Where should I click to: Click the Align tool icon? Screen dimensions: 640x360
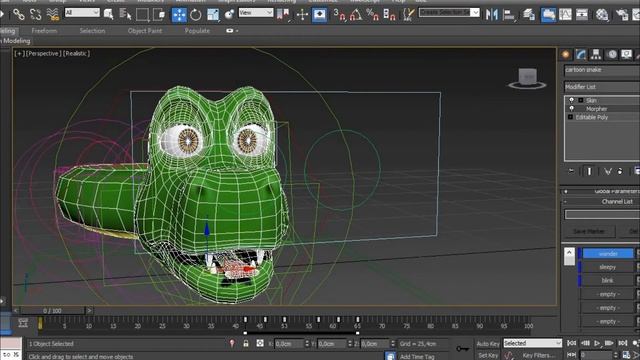(509, 15)
